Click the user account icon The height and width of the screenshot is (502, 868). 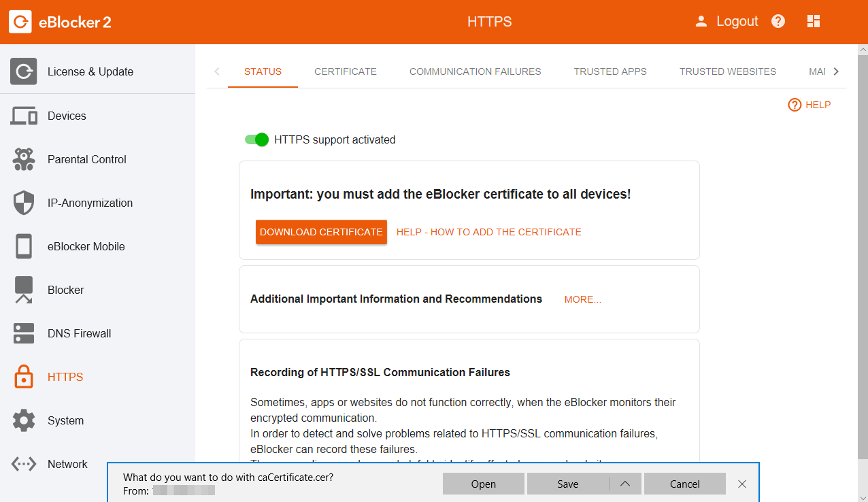click(701, 22)
